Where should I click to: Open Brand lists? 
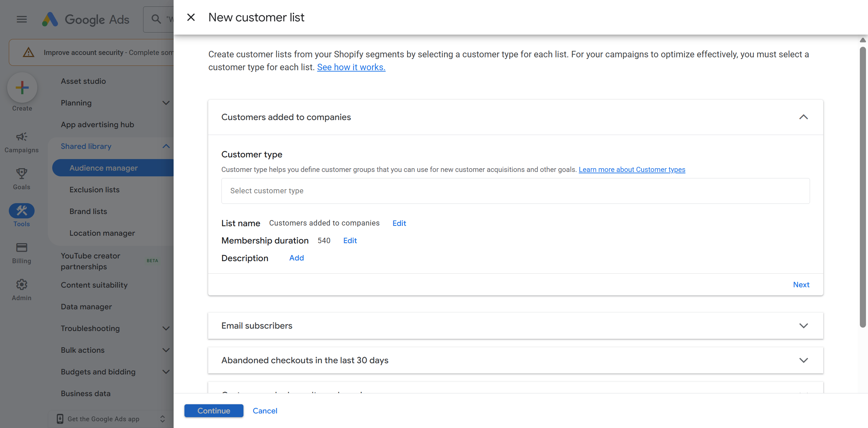88,211
